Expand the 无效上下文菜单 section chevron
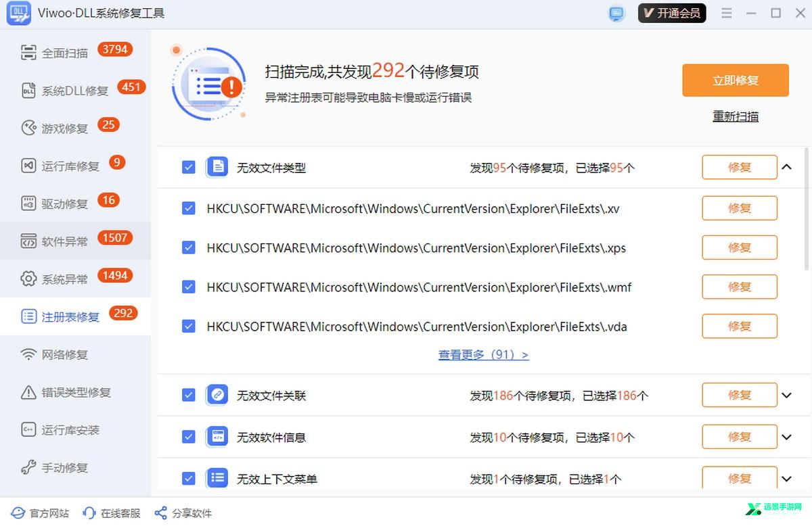 point(786,479)
